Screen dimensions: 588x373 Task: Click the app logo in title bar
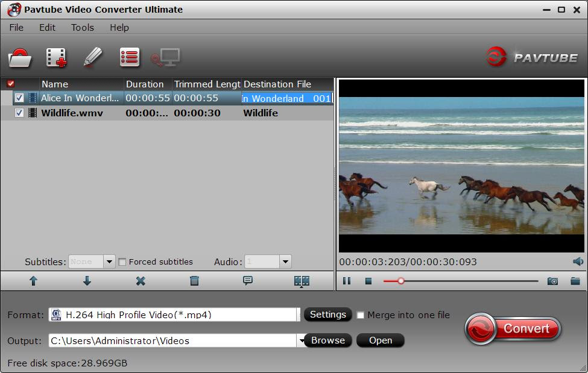14,10
